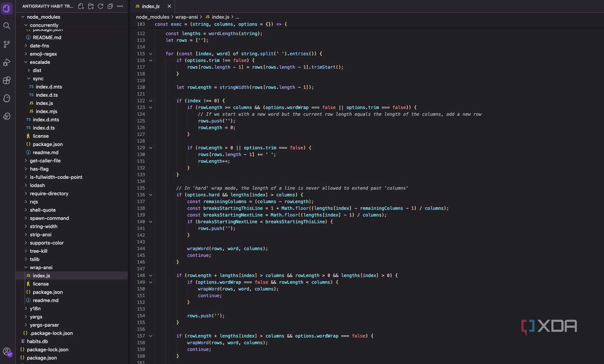Open the Extensions view icon
604x364 pixels.
tap(7, 80)
